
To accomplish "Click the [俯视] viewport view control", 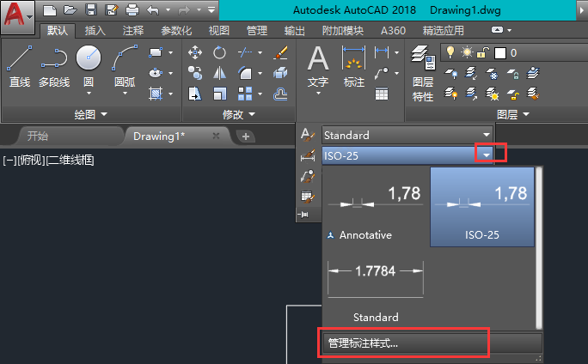I will point(32,161).
